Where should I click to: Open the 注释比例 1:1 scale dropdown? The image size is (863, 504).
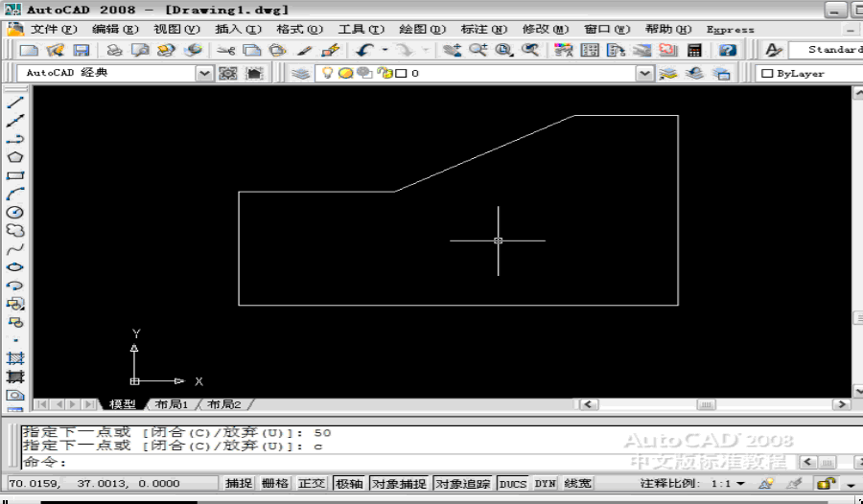739,484
